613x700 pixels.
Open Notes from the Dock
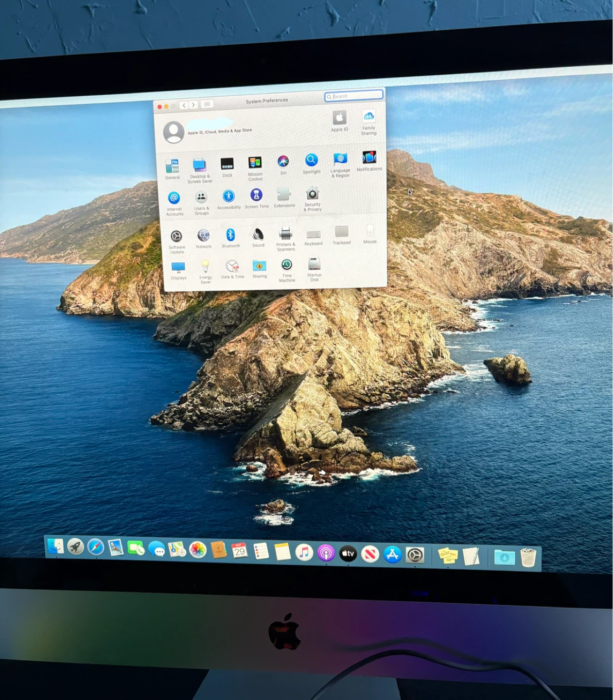pyautogui.click(x=282, y=552)
